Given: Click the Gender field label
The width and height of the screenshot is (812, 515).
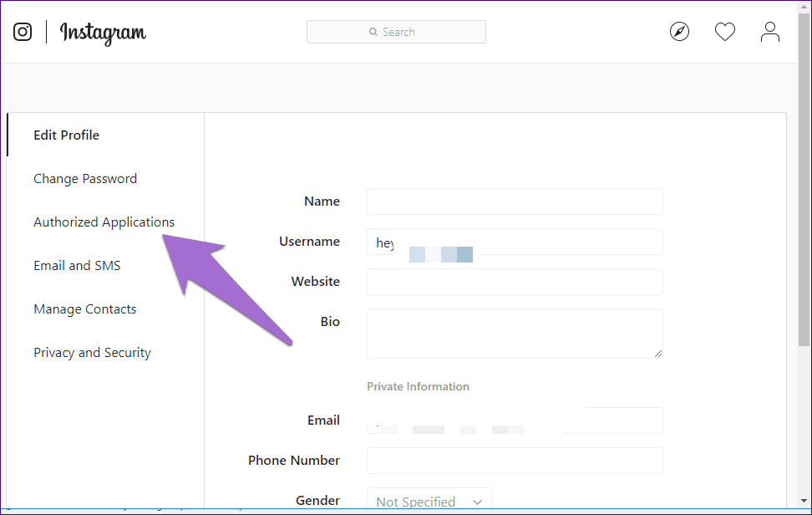Looking at the screenshot, I should [x=317, y=501].
